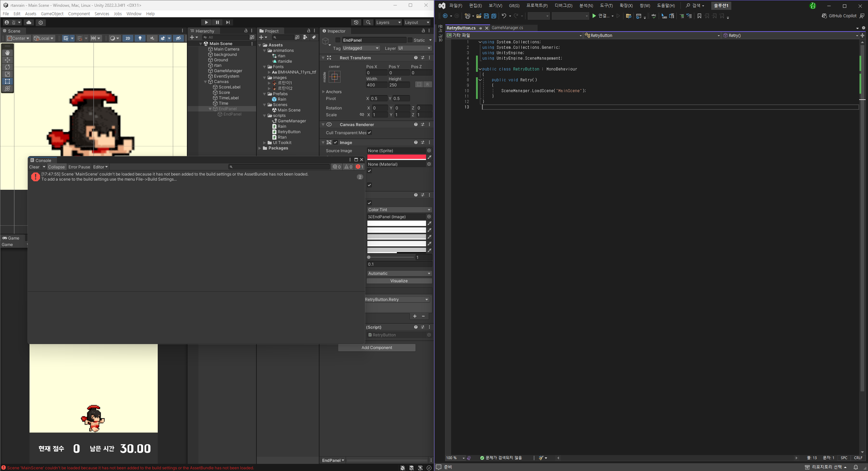The image size is (868, 471).
Task: Click the Visualize button
Action: click(399, 281)
